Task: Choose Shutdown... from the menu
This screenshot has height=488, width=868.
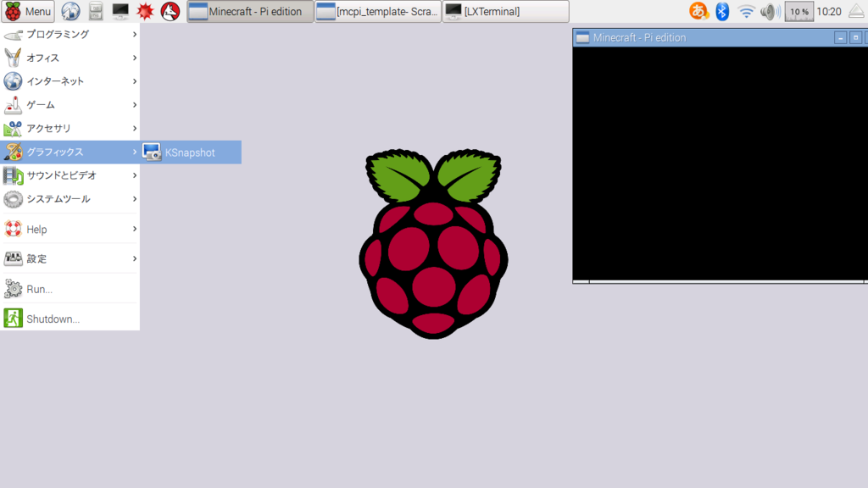Action: coord(70,319)
